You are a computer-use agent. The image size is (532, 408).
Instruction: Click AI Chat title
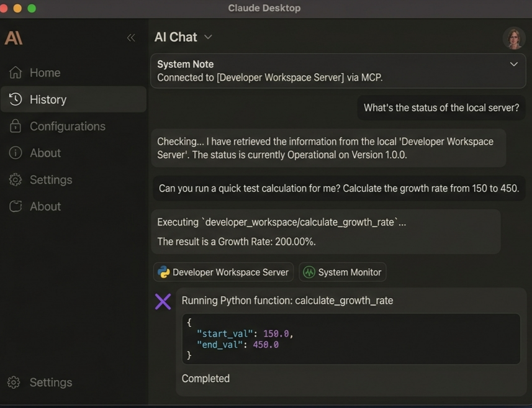coord(176,37)
